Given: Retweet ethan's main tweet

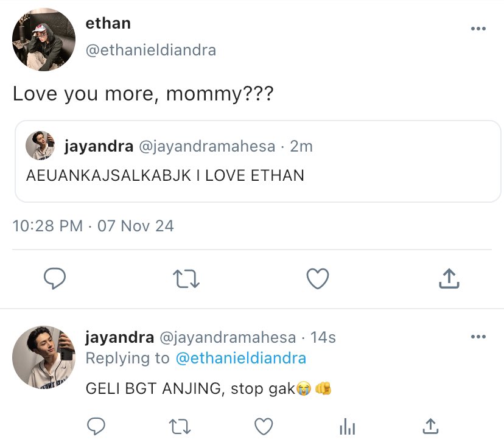Looking at the screenshot, I should click(186, 278).
